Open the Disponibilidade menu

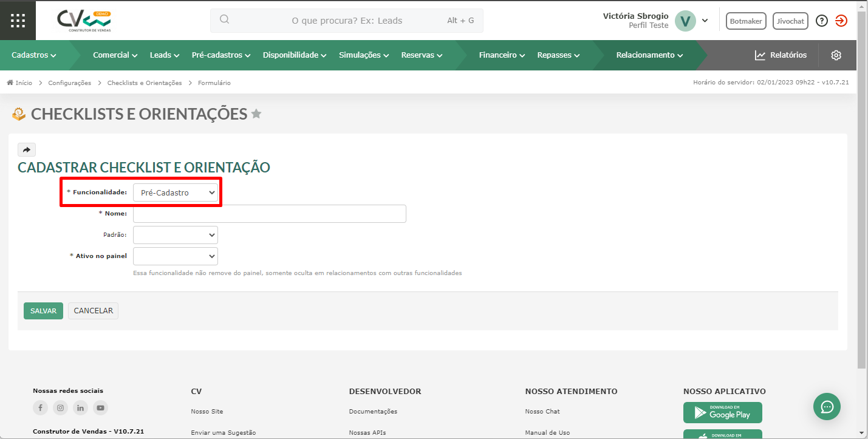tap(295, 55)
